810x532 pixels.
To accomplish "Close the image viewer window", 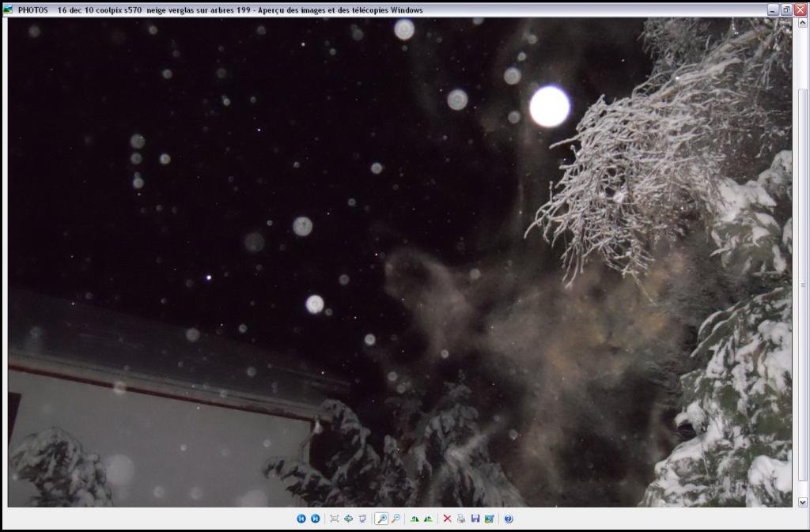I will click(x=800, y=9).
